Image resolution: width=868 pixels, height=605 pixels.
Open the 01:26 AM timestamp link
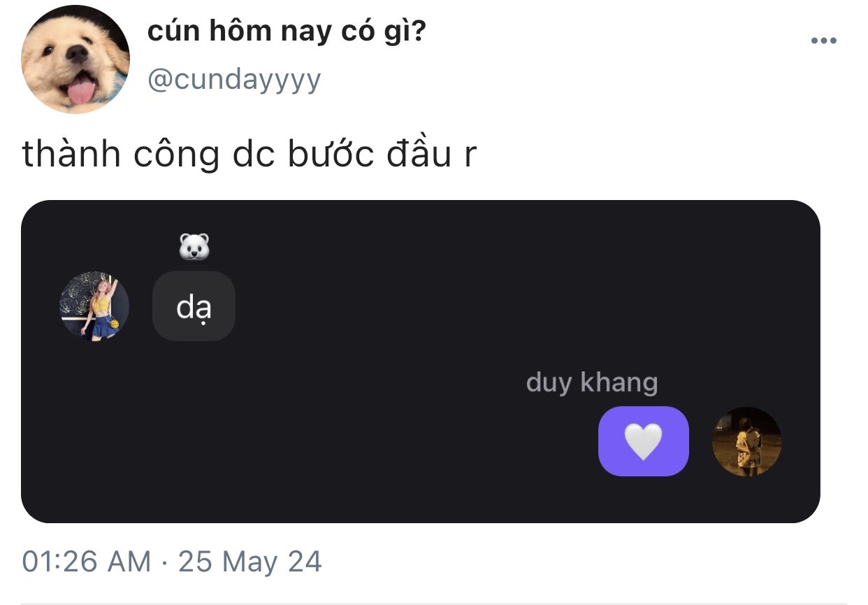86,562
